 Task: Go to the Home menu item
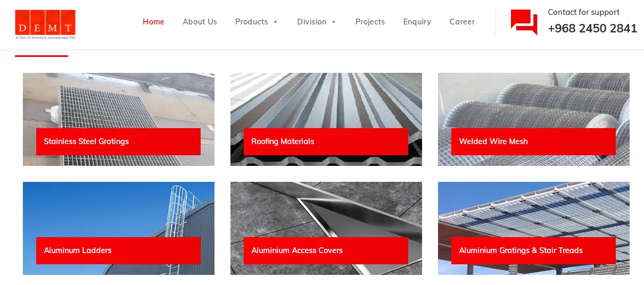(x=153, y=22)
